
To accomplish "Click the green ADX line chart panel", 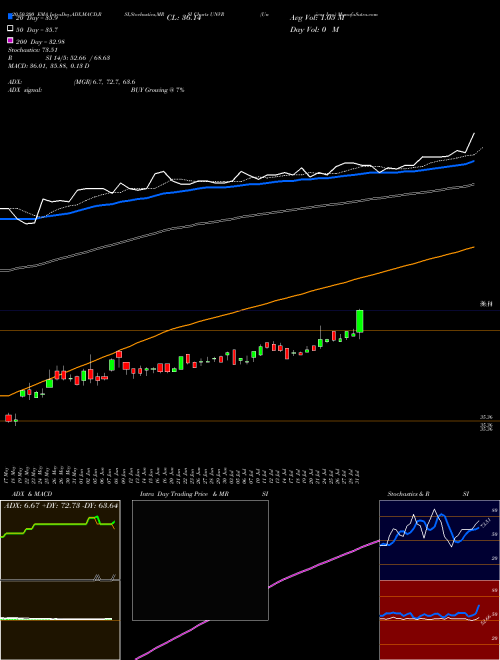I will (60, 540).
